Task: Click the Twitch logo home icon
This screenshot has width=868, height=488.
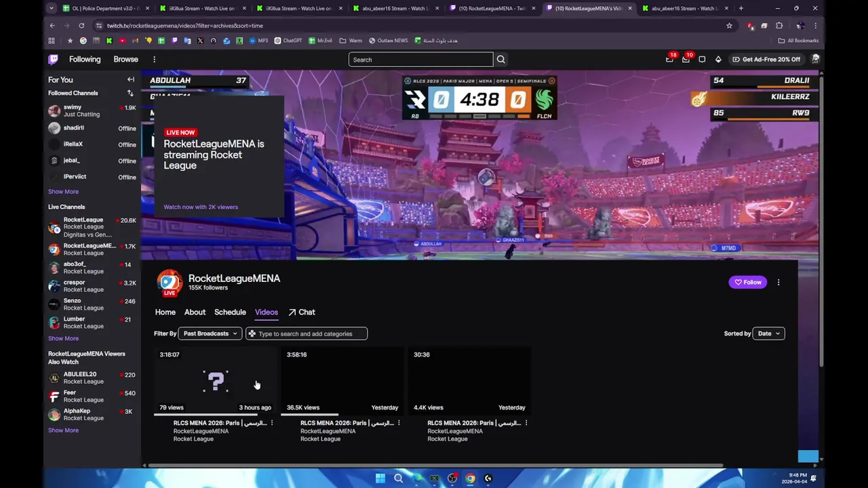Action: 53,60
